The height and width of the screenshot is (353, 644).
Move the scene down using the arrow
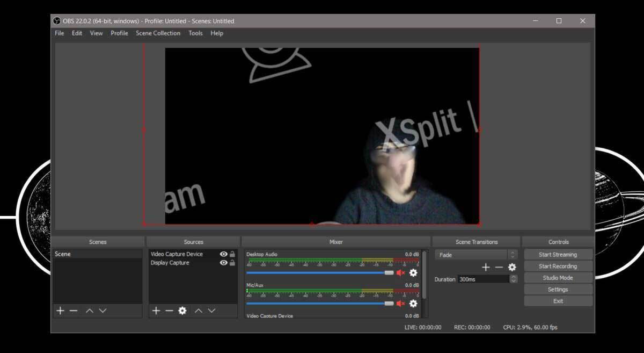[103, 311]
